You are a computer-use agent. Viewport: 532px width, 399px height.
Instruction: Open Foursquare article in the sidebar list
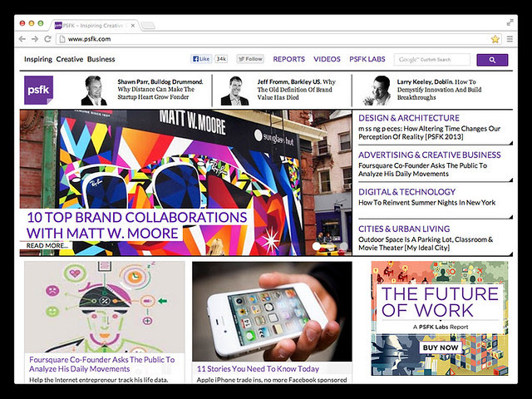[x=423, y=170]
